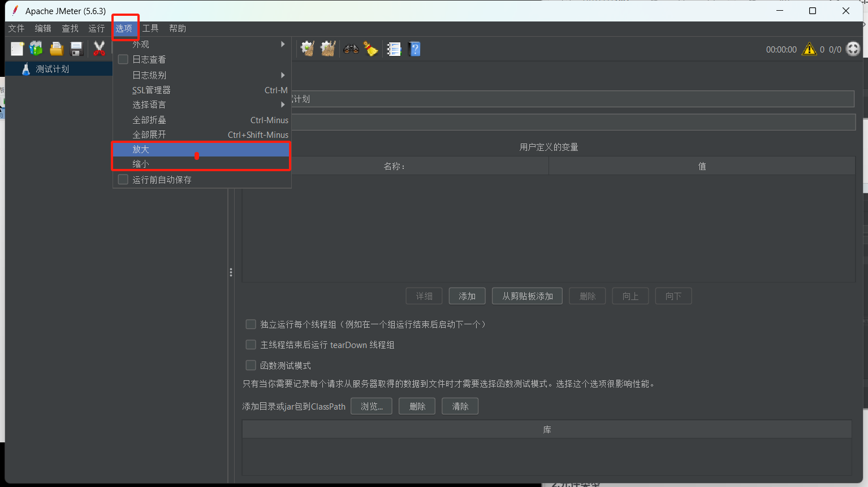868x487 pixels.
Task: Expand the 日志级别 submenu
Action: pyautogui.click(x=202, y=75)
